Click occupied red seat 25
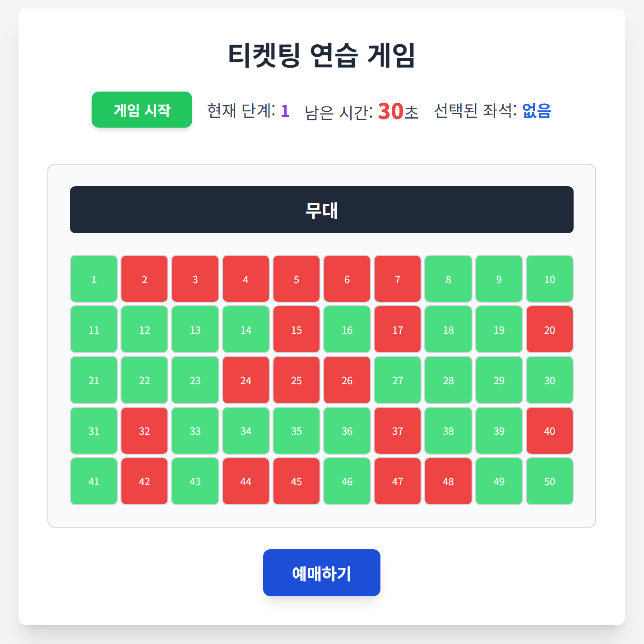The height and width of the screenshot is (644, 644). coord(297,380)
